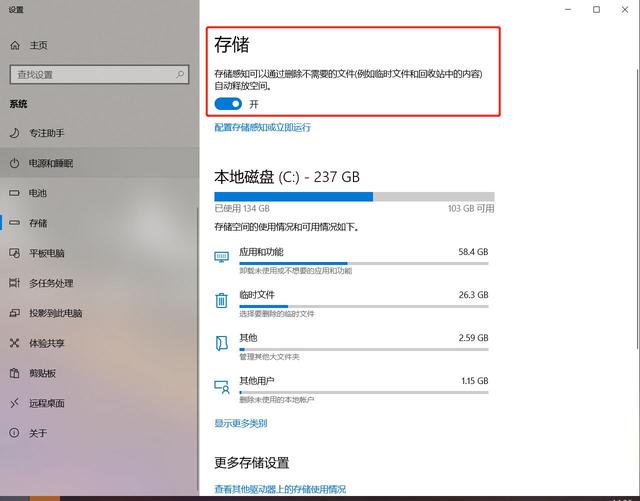Turn off the 存储感知 toggle switch
Screen dimensions: 640x501
tap(228, 104)
